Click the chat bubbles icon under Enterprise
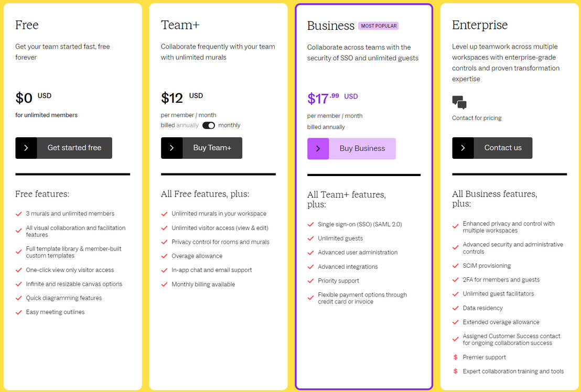The image size is (581, 392). click(459, 102)
